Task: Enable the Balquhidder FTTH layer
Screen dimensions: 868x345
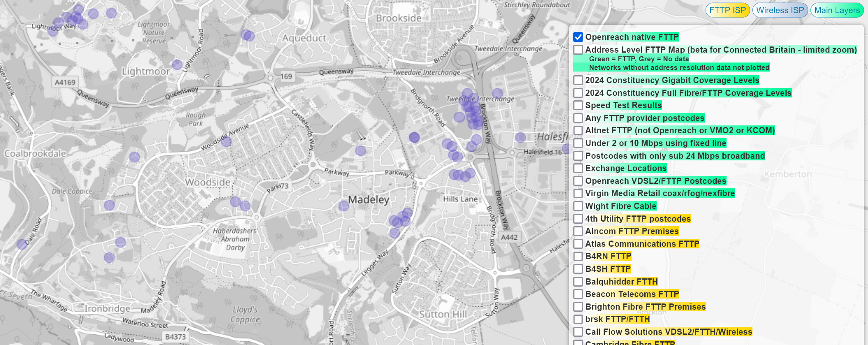Action: [578, 282]
